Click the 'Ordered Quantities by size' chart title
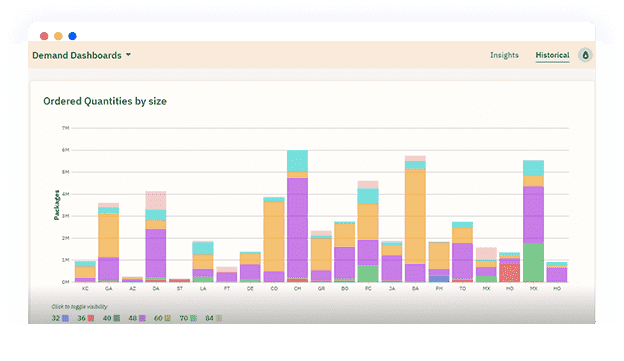 pos(105,101)
